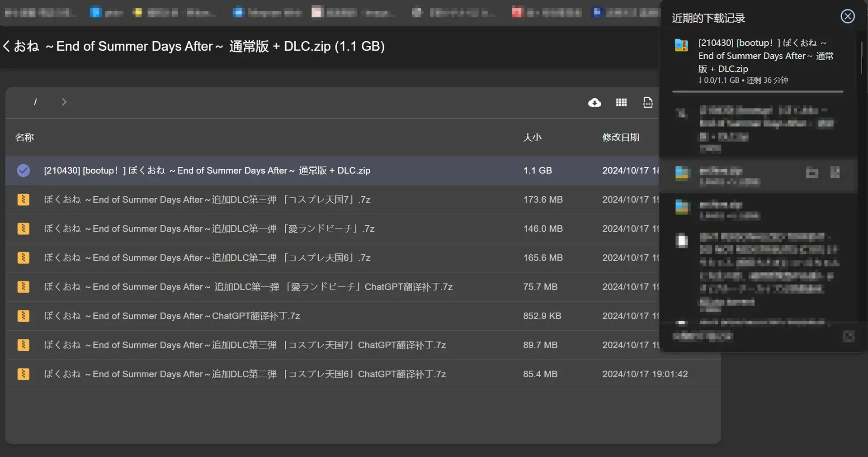
Task: Switch to grid view layout
Action: coord(621,103)
